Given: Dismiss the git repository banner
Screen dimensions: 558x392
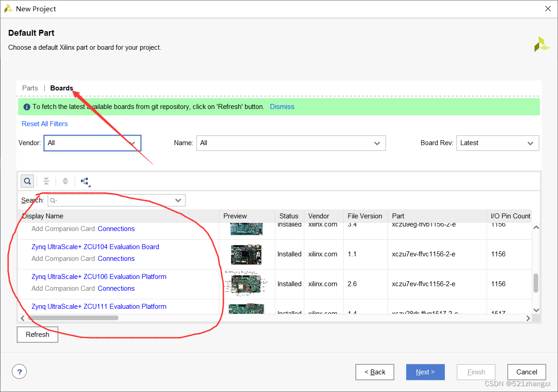Looking at the screenshot, I should coord(282,107).
